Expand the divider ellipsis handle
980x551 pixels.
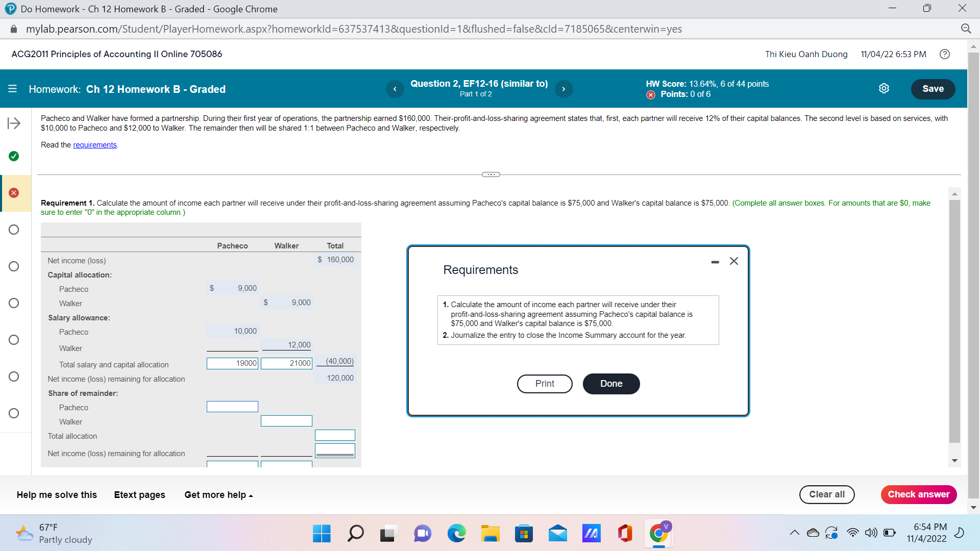[491, 174]
